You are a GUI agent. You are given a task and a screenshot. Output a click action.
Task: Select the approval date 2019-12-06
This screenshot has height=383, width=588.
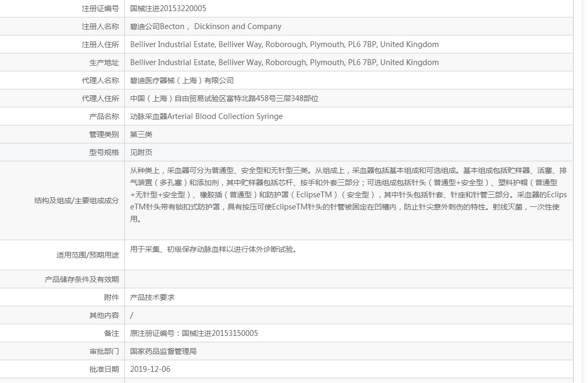(150, 369)
